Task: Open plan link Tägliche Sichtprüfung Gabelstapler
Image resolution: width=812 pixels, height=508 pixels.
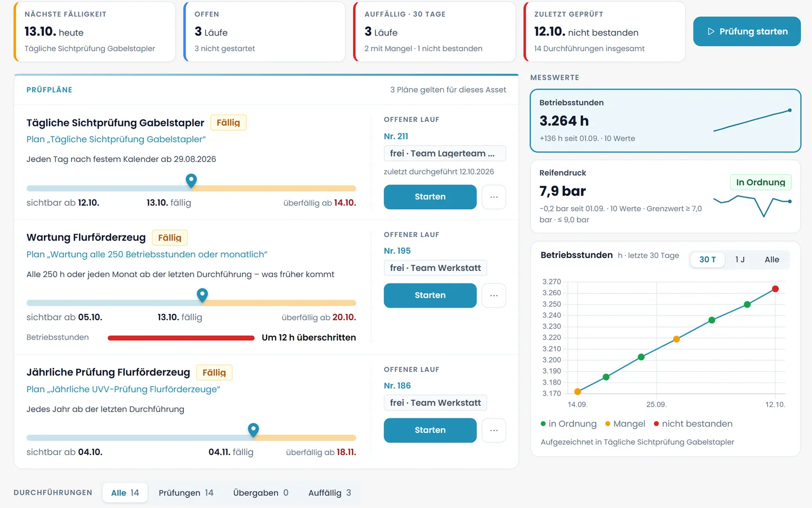Action: 116,139
